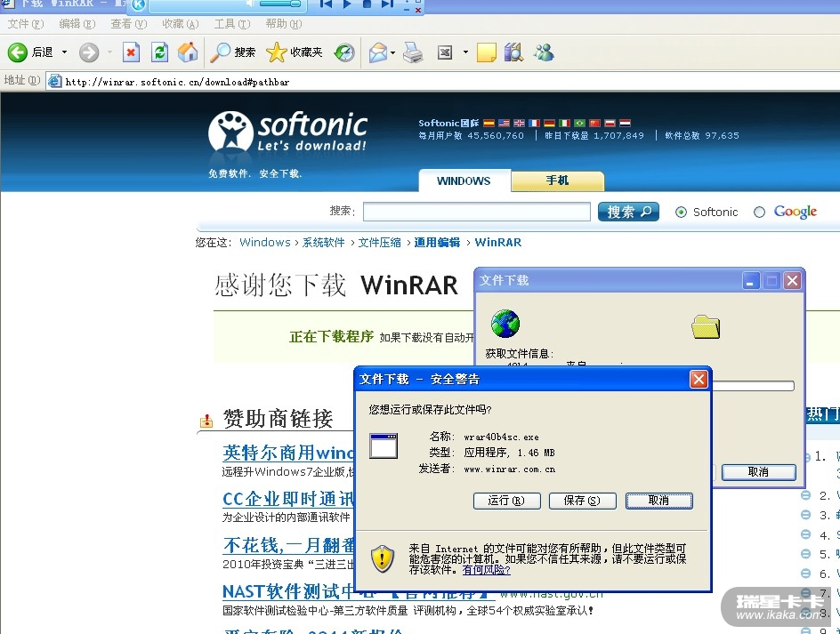Click 保存(S) button in security warning
Viewport: 840px width, 634px height.
coord(582,501)
